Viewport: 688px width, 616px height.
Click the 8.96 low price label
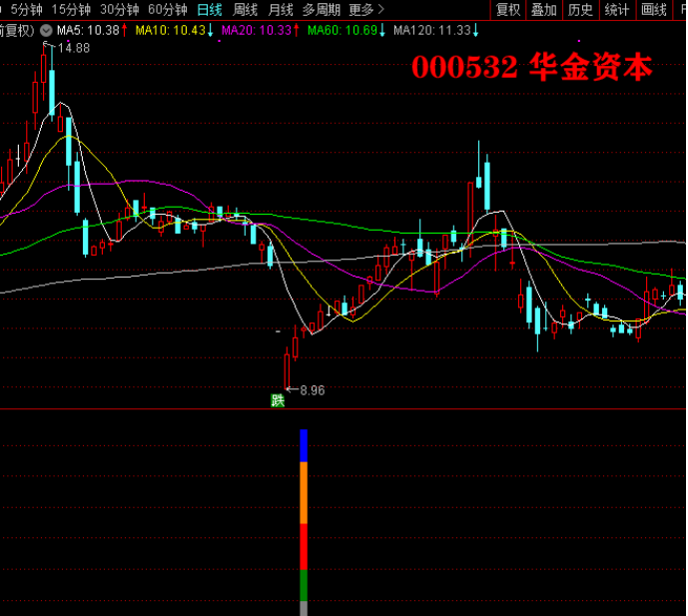pos(313,390)
